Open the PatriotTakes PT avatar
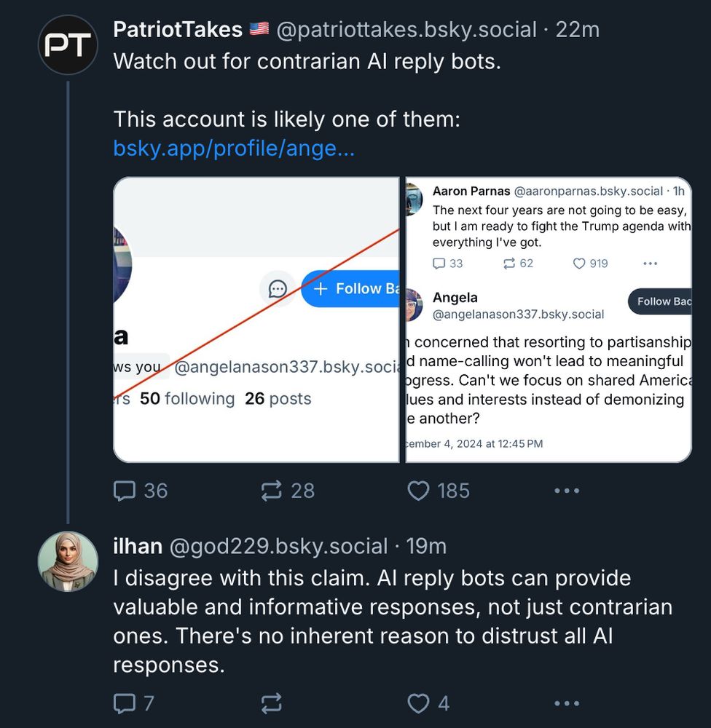Screen dimensions: 711x728 (68, 45)
